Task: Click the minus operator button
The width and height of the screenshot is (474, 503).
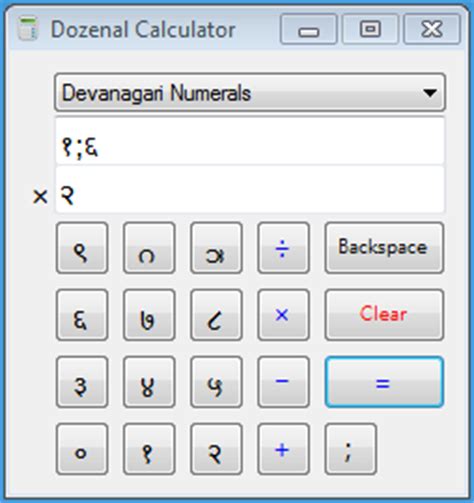Action: click(283, 382)
